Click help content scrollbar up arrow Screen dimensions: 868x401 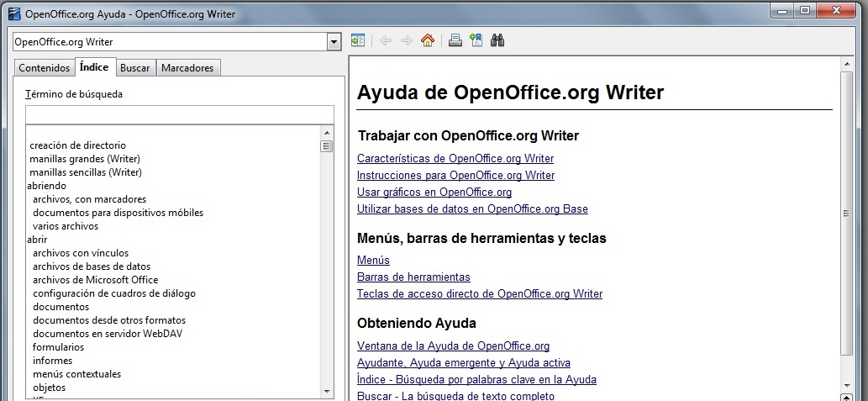tap(846, 65)
